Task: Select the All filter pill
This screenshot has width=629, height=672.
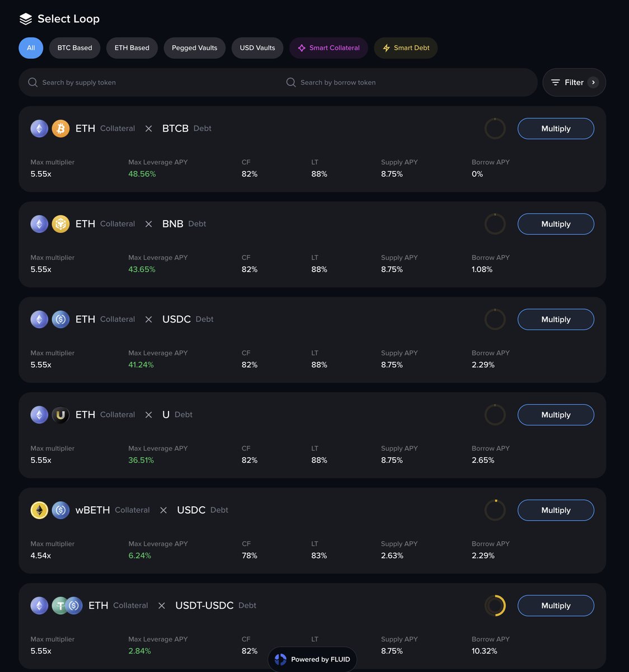Action: 31,48
